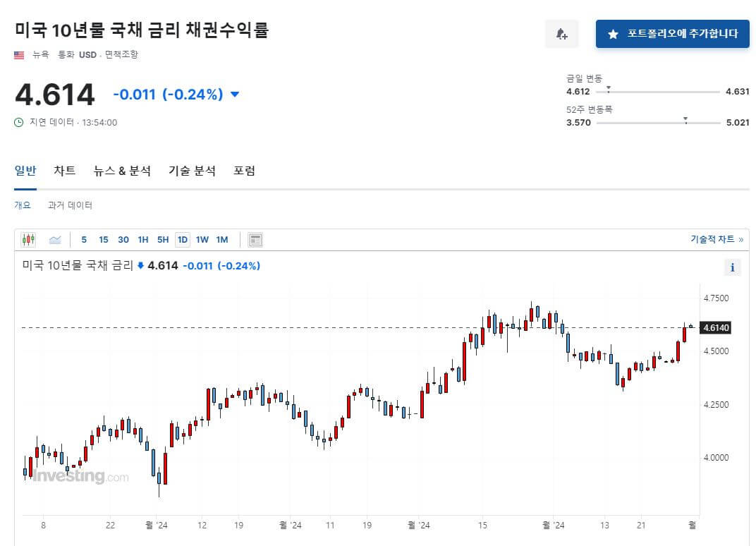The image size is (756, 546).
Task: Activate the 1M timeframe option
Action: [x=222, y=239]
